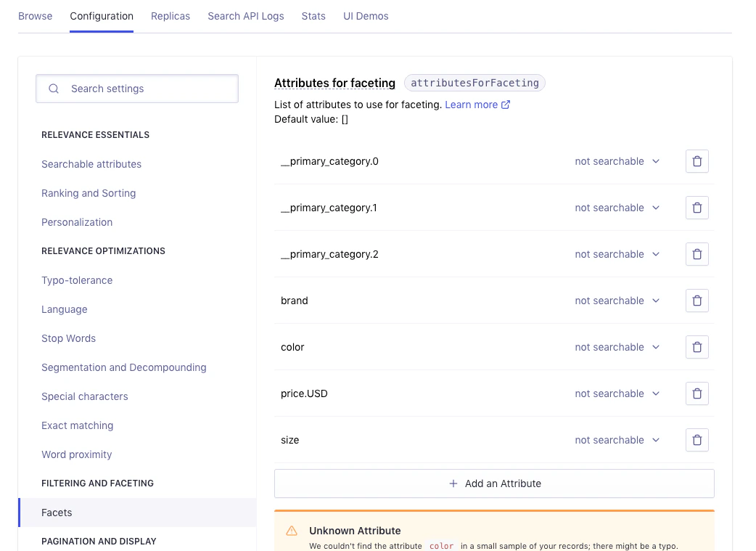Click the warning triangle on Unknown Attribute banner
Image resolution: width=756 pixels, height=551 pixels.
292,529
